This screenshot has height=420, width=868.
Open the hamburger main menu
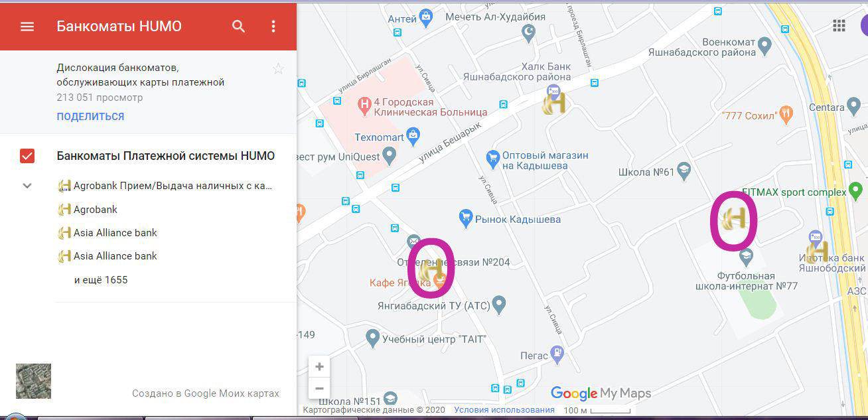[27, 27]
